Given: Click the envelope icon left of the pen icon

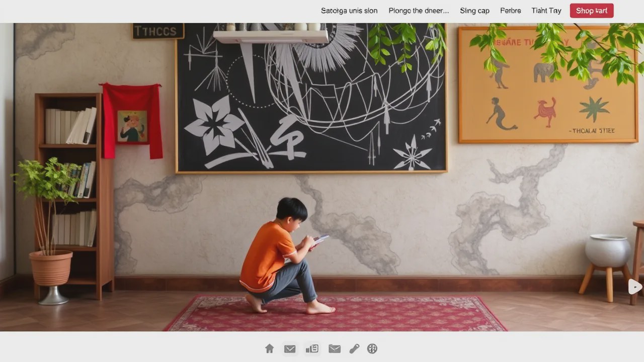Looking at the screenshot, I should tap(335, 349).
